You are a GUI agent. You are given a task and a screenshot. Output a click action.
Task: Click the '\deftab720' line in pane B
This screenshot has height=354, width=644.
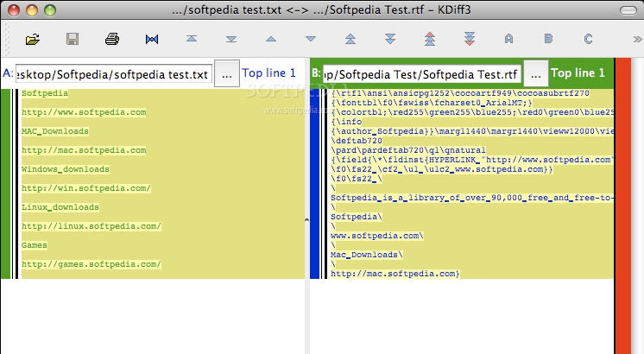tap(357, 141)
